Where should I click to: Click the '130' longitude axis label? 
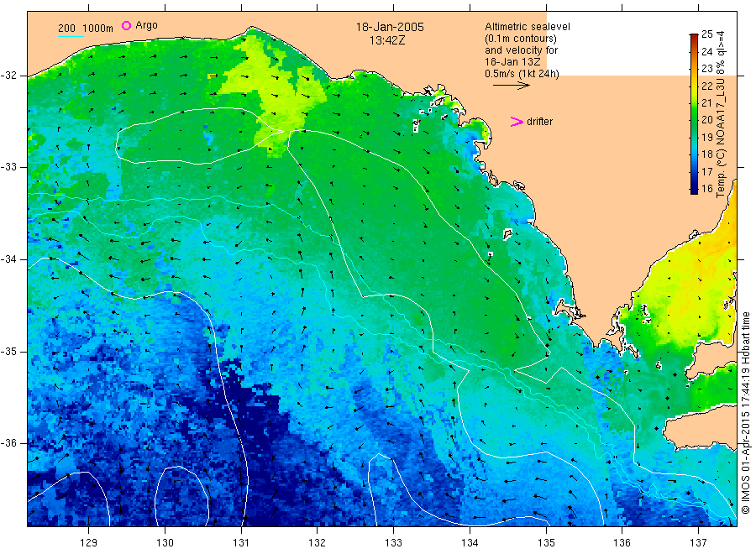point(165,543)
